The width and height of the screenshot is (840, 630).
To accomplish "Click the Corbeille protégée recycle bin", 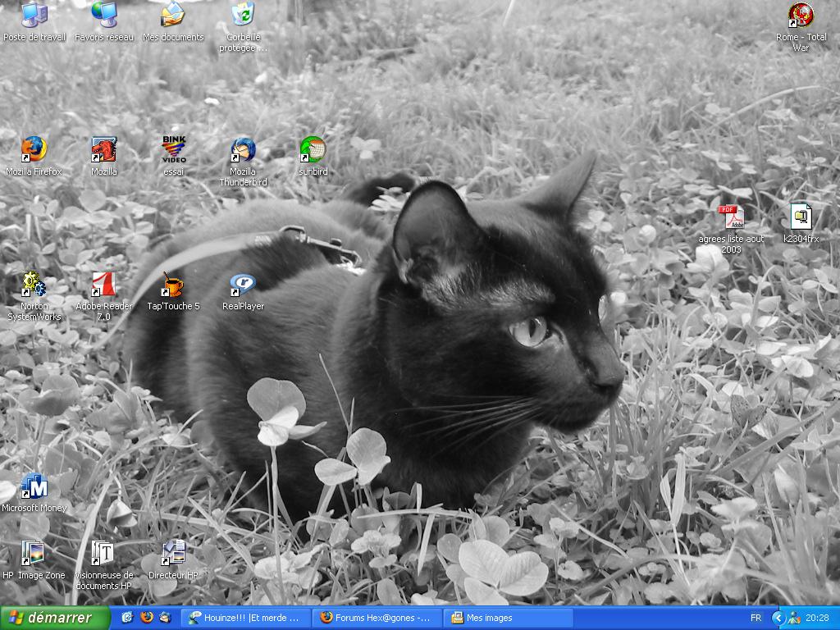I will 243,16.
